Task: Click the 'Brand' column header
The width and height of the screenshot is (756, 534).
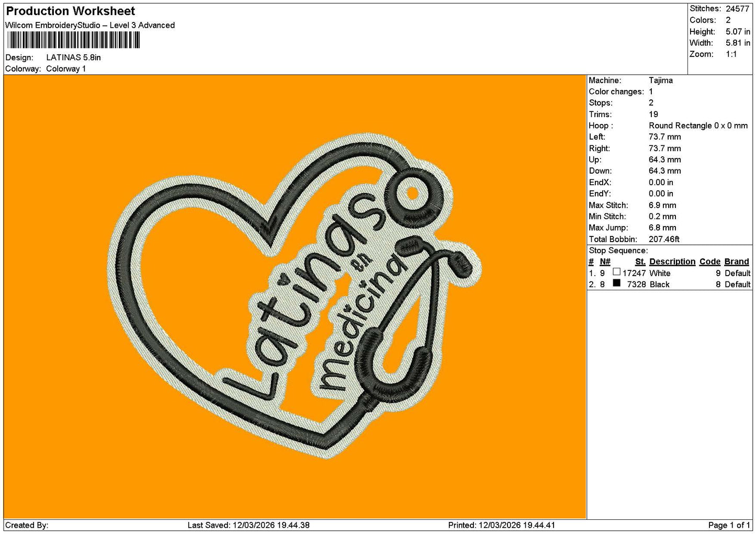Action: coord(737,262)
